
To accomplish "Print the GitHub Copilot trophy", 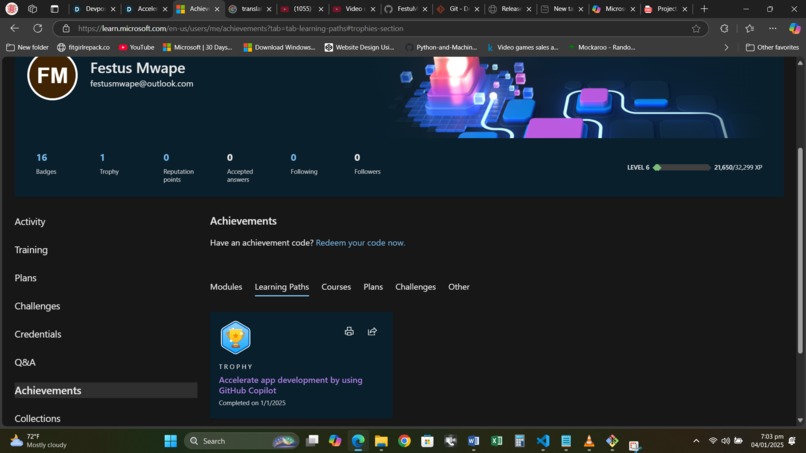I will pyautogui.click(x=349, y=332).
